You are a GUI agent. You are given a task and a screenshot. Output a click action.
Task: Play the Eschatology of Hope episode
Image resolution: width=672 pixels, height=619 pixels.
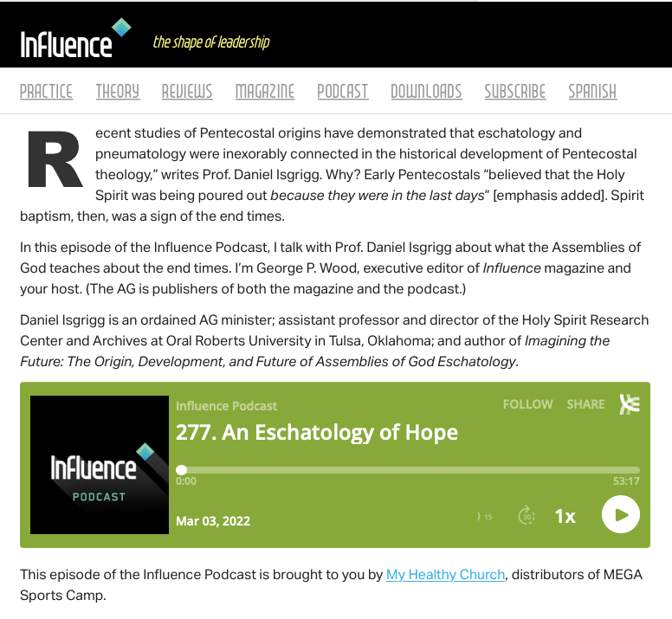coord(620,515)
